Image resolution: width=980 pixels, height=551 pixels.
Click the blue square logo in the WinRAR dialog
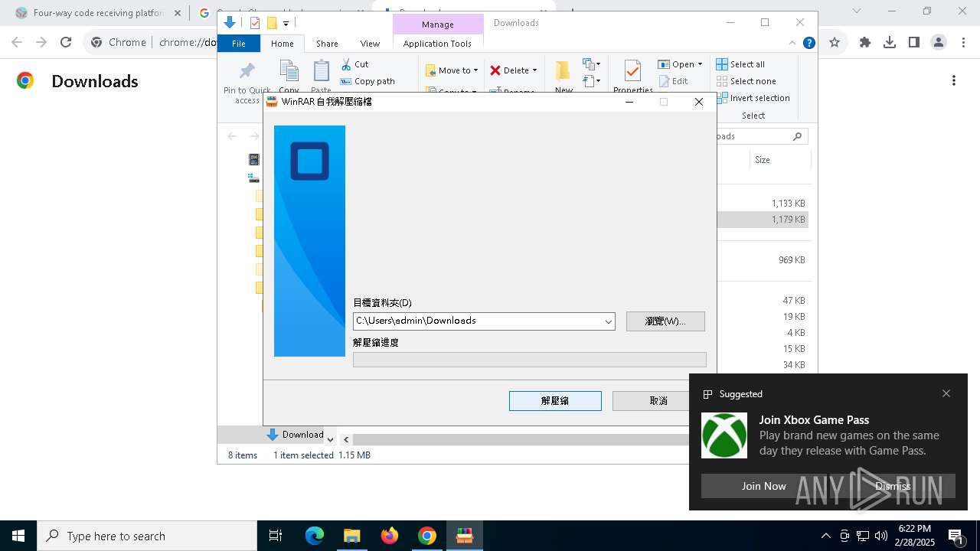tap(309, 161)
